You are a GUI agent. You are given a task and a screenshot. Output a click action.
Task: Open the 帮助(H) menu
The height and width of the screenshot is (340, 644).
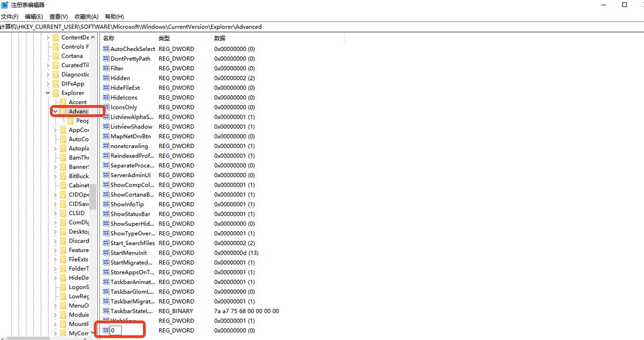pos(114,17)
